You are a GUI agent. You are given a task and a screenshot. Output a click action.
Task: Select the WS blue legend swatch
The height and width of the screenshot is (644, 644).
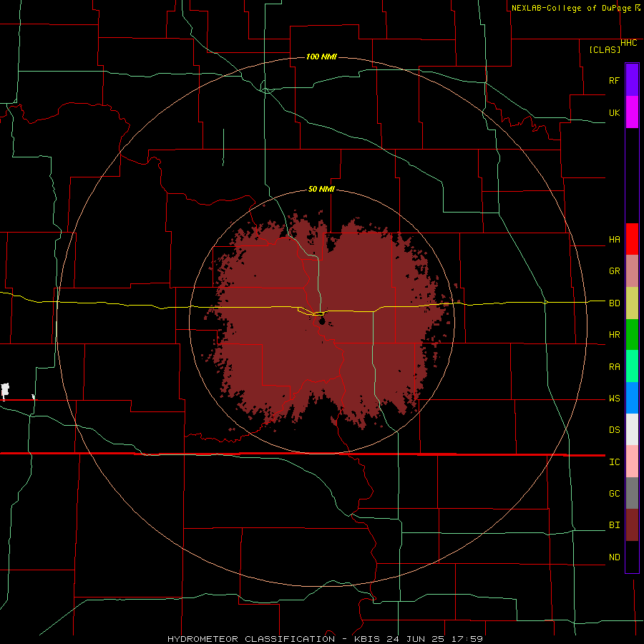[632, 398]
